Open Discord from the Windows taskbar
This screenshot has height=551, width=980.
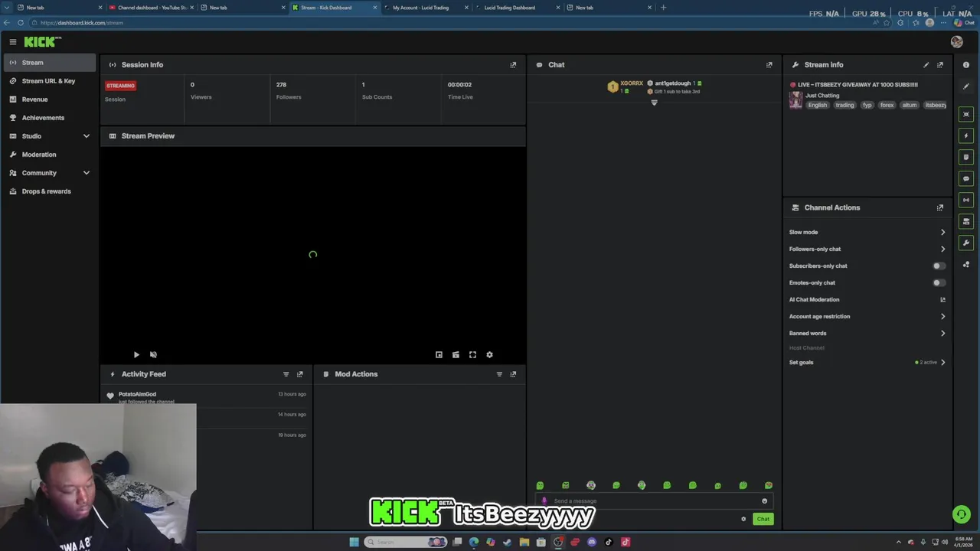tap(592, 542)
